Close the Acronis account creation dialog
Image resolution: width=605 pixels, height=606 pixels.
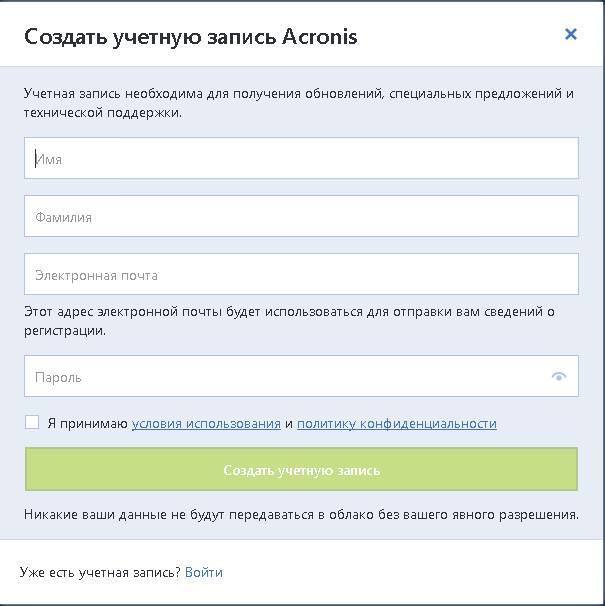571,34
